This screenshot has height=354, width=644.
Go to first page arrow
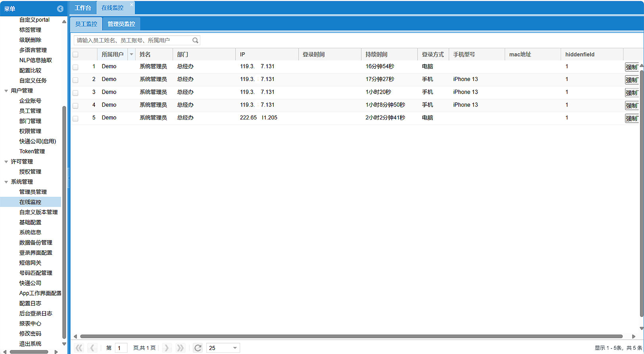[x=79, y=348]
